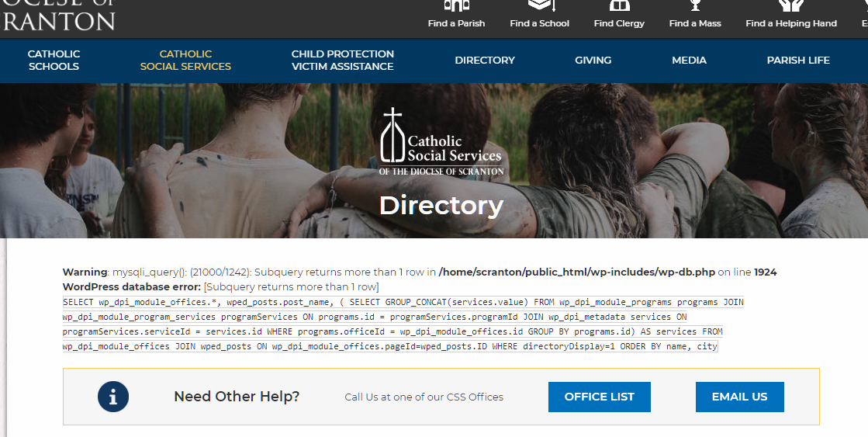The image size is (868, 437).
Task: Click the Office List button
Action: [600, 397]
